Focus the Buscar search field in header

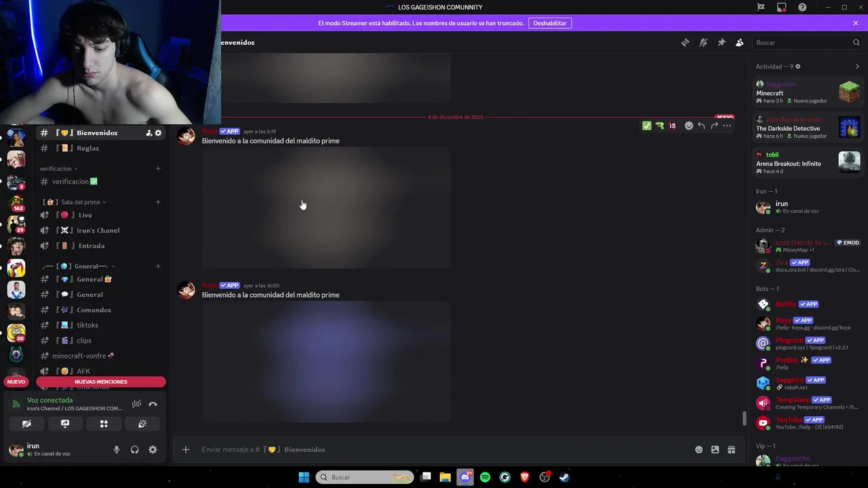tap(807, 42)
